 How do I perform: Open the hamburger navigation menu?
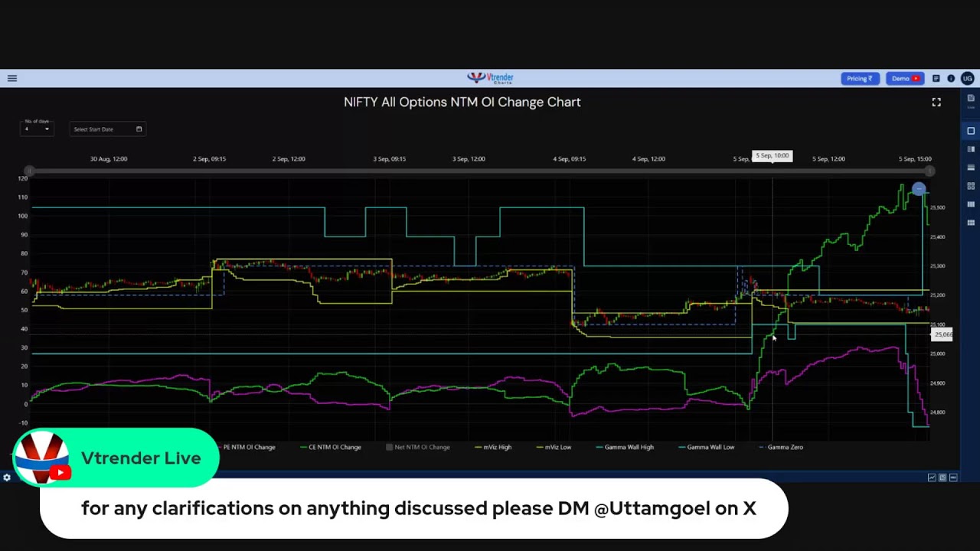tap(12, 78)
